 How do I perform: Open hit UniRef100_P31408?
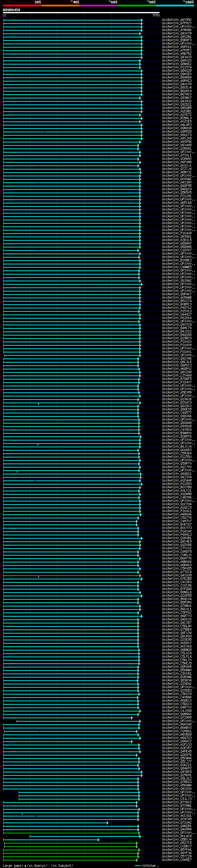pos(177,233)
